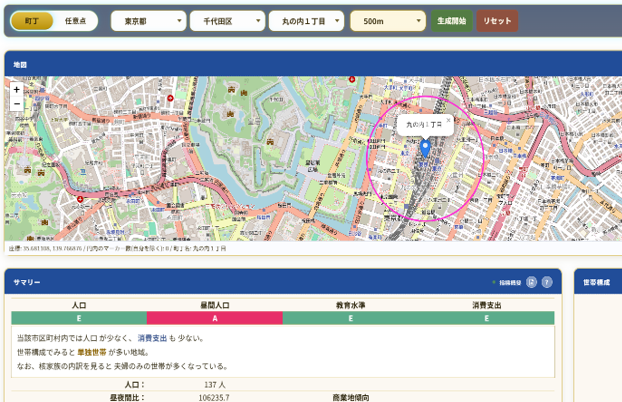The image size is (622, 402).
Task: Click the 教育水準 grade E bar
Action: pos(350,318)
